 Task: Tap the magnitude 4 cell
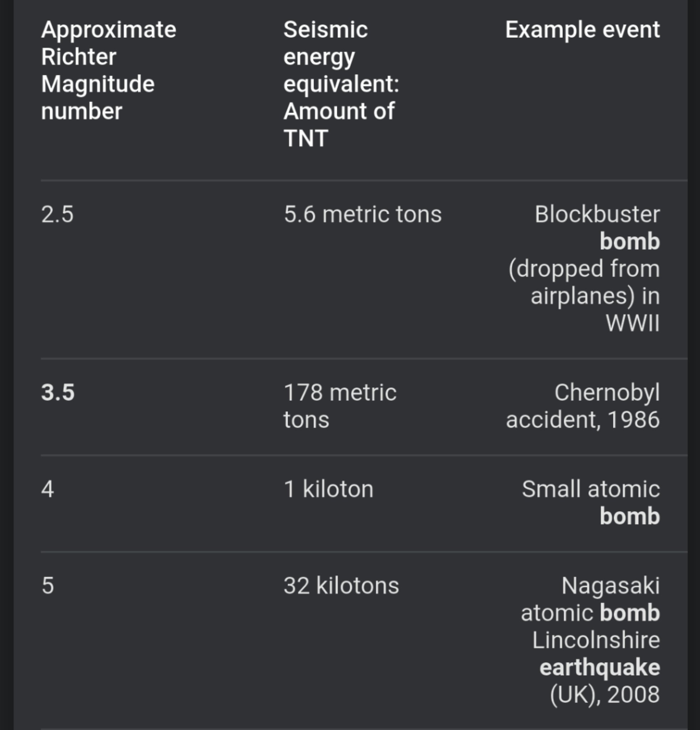click(x=48, y=489)
